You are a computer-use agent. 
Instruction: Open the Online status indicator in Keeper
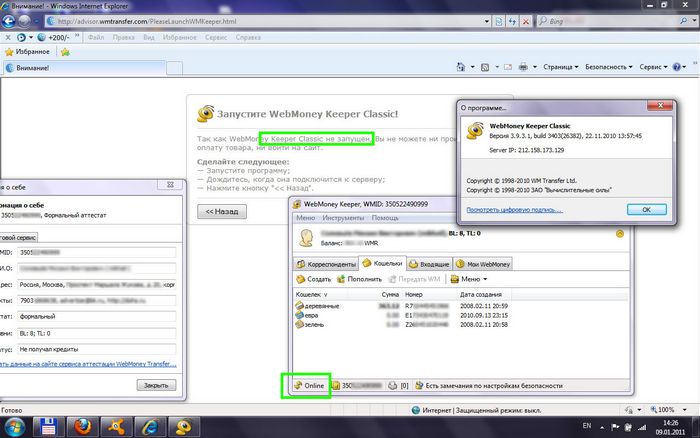point(308,384)
